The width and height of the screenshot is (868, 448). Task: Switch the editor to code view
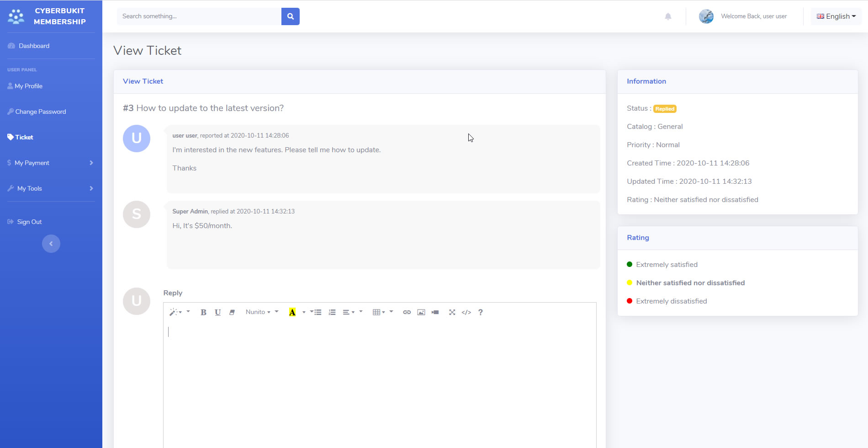coord(466,312)
